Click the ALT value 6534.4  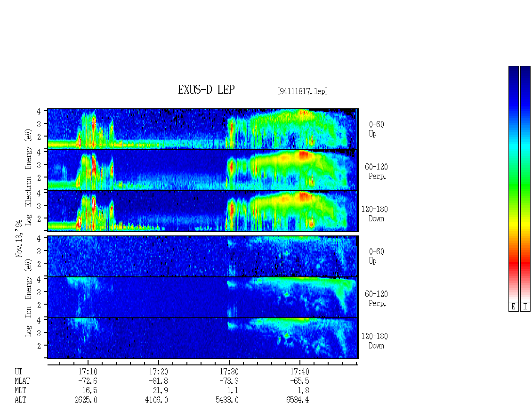click(298, 400)
